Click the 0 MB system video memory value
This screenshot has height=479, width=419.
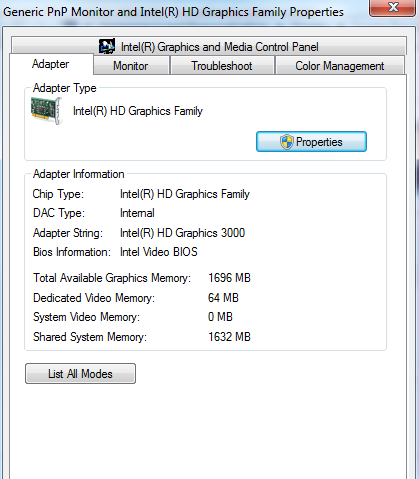220,317
